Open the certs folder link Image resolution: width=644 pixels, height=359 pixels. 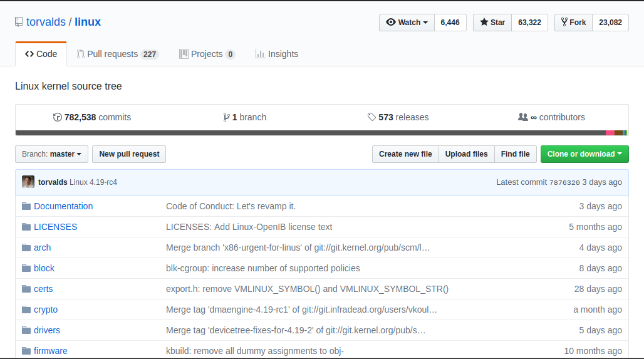(43, 289)
